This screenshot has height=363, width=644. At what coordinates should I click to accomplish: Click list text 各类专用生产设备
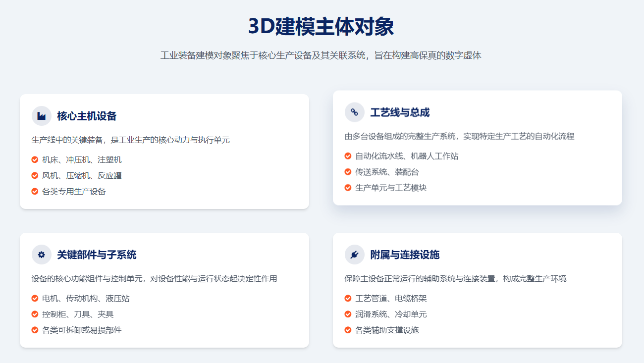click(74, 191)
